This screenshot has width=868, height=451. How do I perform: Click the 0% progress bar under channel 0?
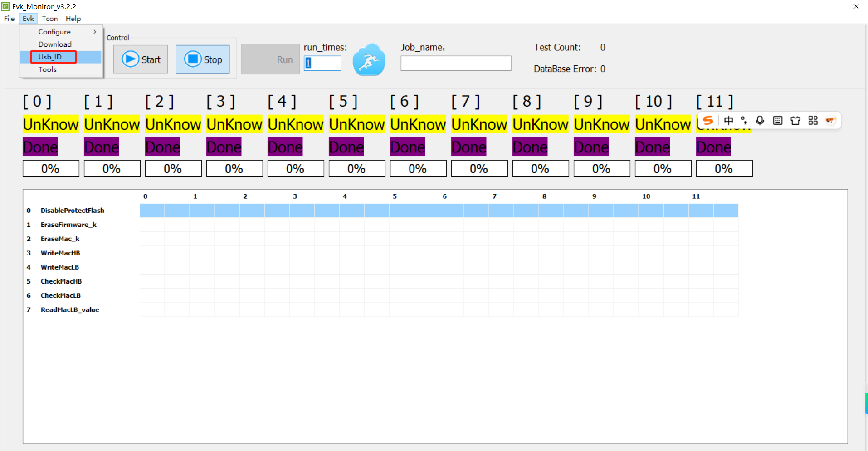click(x=51, y=168)
